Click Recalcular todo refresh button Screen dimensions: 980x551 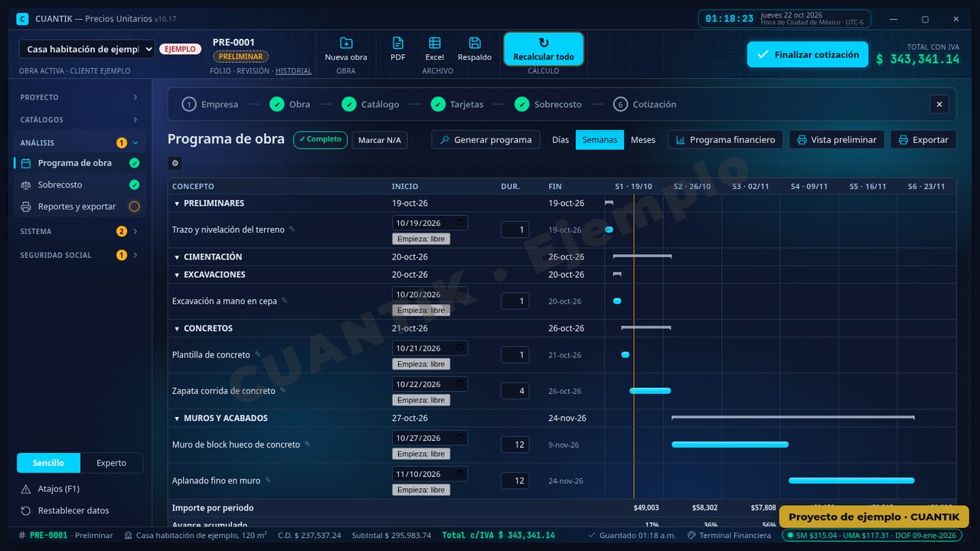544,49
